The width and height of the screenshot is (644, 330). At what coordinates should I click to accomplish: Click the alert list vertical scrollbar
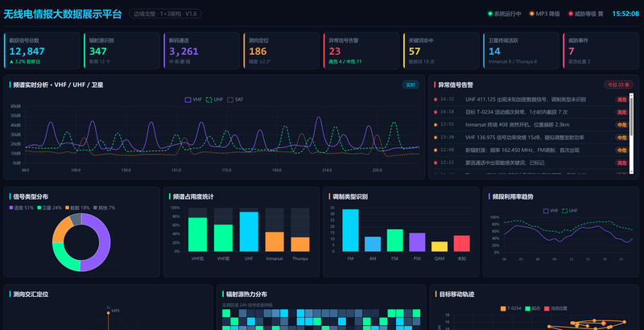(631, 134)
